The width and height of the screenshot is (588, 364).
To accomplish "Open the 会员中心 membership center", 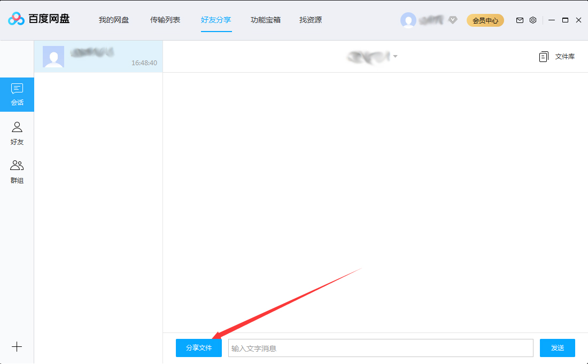I will (x=485, y=20).
